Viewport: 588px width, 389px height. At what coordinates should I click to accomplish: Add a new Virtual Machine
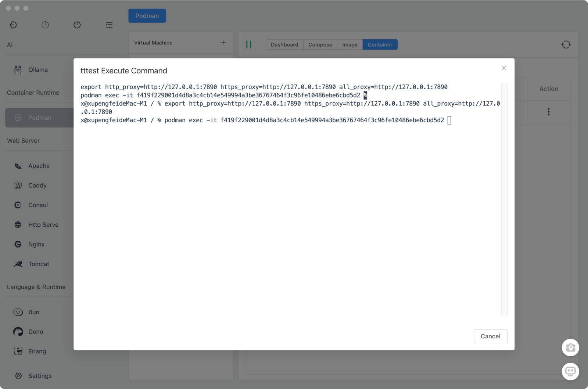(223, 43)
